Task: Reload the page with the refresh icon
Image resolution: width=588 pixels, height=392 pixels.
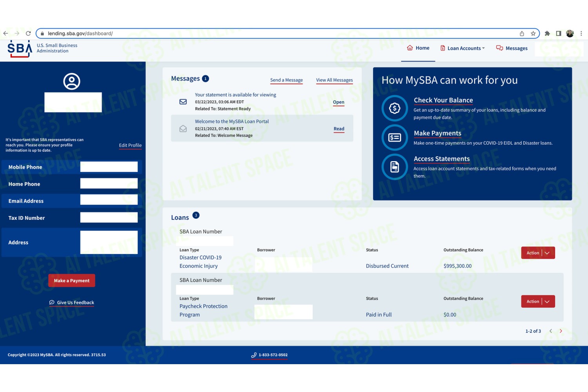Action: click(x=28, y=33)
